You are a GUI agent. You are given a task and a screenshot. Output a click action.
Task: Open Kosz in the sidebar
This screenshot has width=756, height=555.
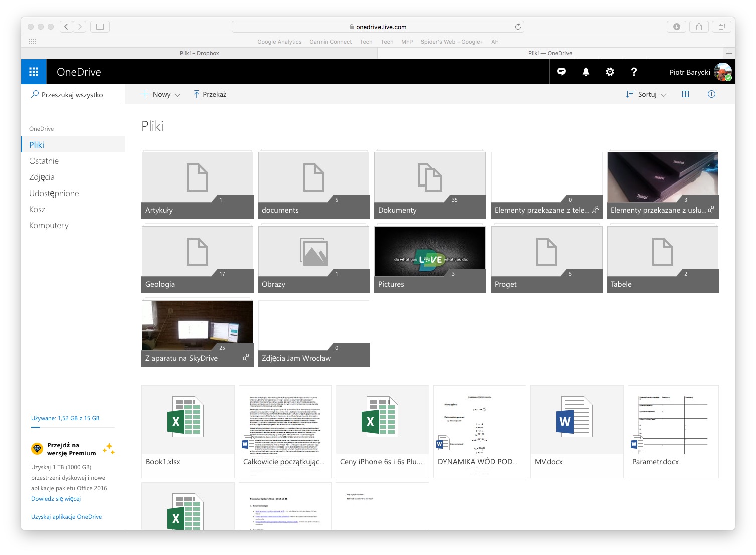[x=73, y=209]
